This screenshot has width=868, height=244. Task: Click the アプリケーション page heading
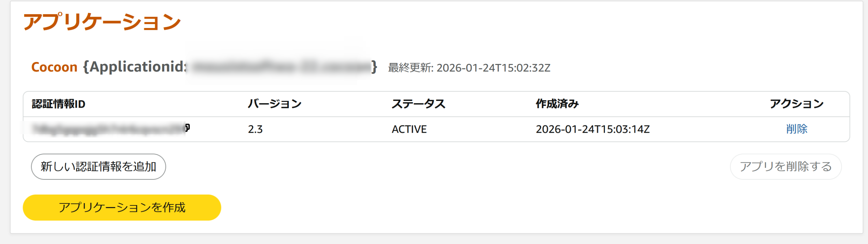pos(102,22)
